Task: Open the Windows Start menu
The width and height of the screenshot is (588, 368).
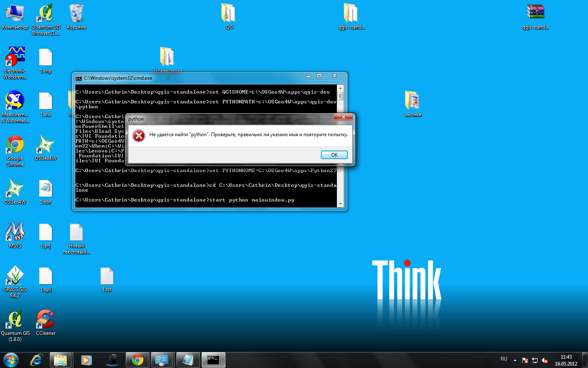Action: (x=11, y=360)
